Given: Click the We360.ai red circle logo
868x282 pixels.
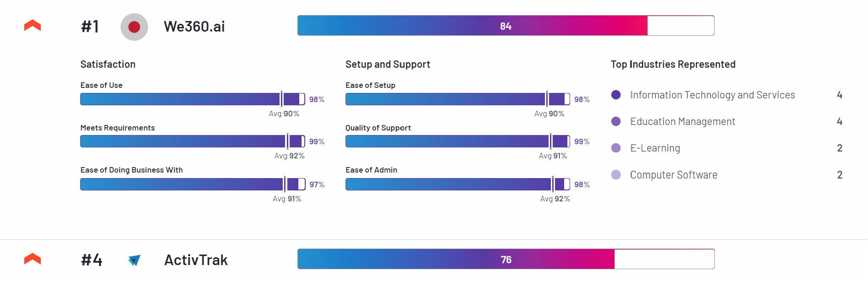Looking at the screenshot, I should [x=134, y=27].
